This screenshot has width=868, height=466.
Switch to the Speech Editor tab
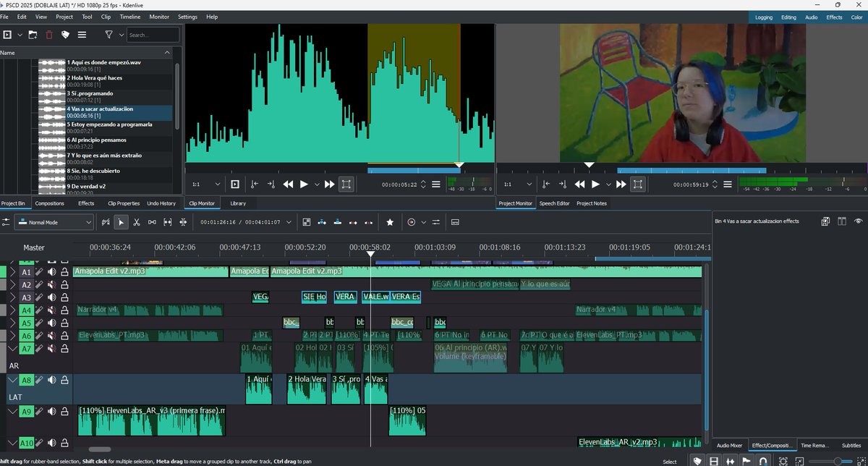click(554, 203)
